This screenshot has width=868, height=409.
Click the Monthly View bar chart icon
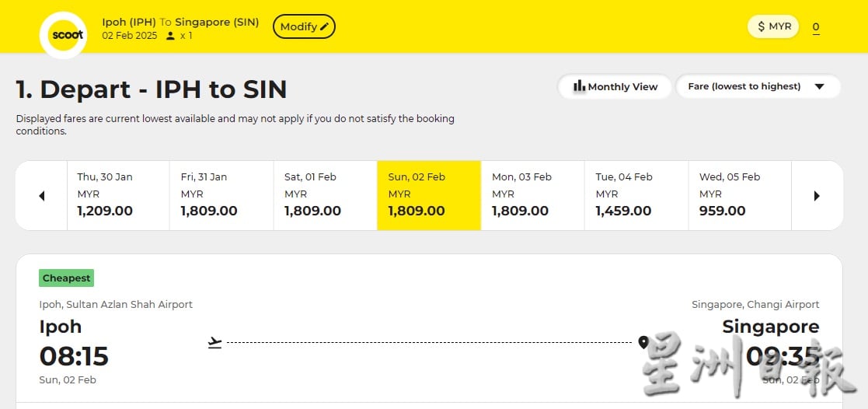[579, 86]
